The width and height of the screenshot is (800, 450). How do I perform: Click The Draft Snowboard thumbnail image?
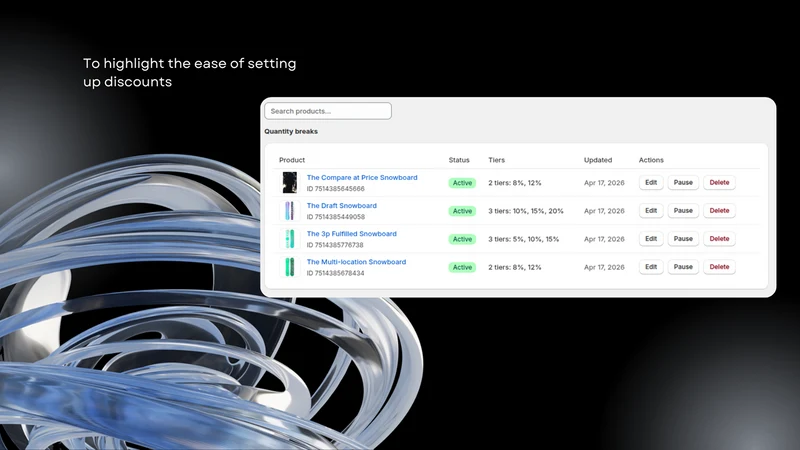click(x=289, y=211)
